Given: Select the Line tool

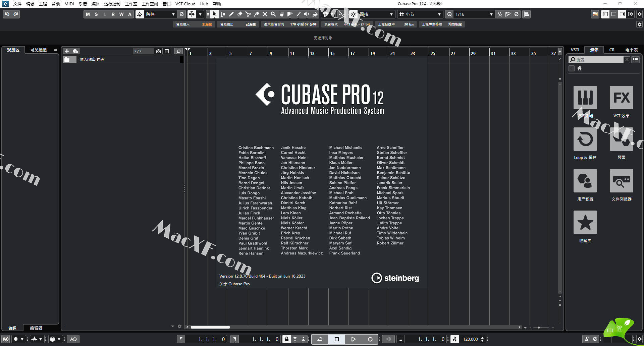Looking at the screenshot, I should tap(299, 14).
